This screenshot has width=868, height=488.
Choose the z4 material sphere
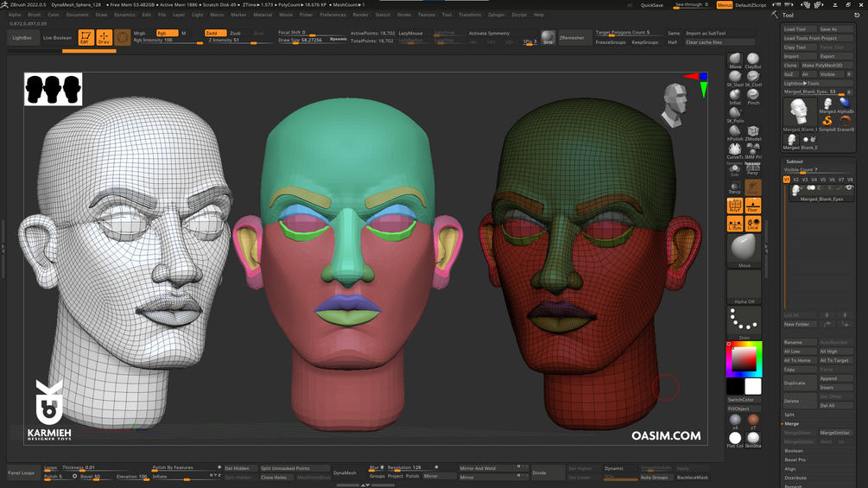[x=735, y=421]
